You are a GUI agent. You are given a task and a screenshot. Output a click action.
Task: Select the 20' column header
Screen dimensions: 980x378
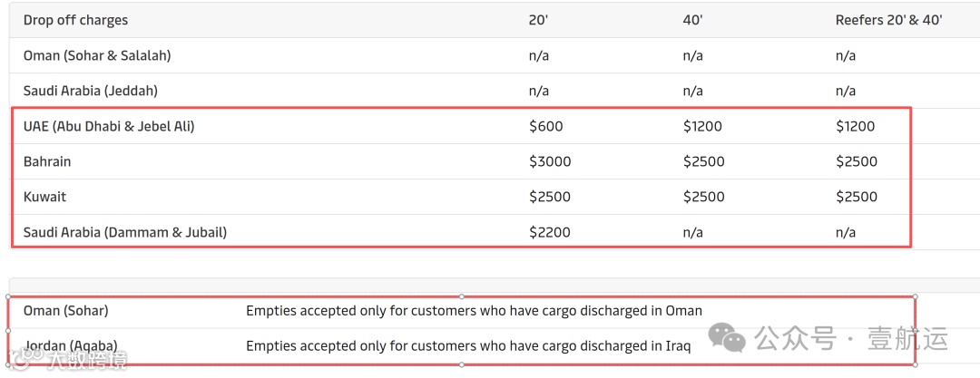coord(538,20)
